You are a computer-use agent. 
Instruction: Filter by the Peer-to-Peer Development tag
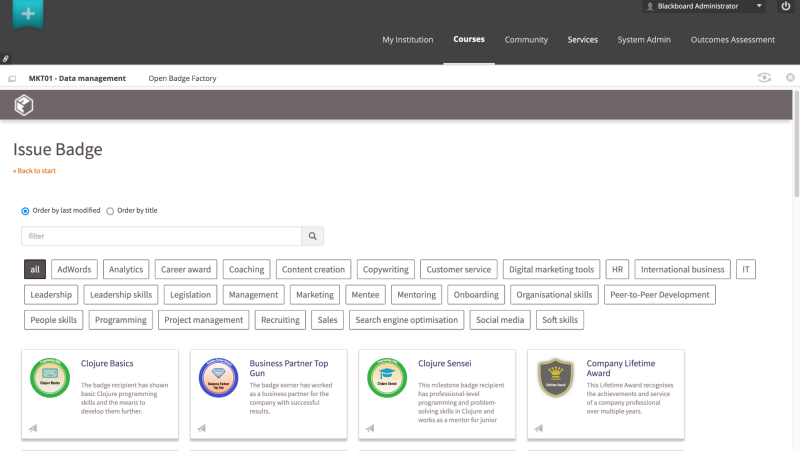(x=660, y=295)
